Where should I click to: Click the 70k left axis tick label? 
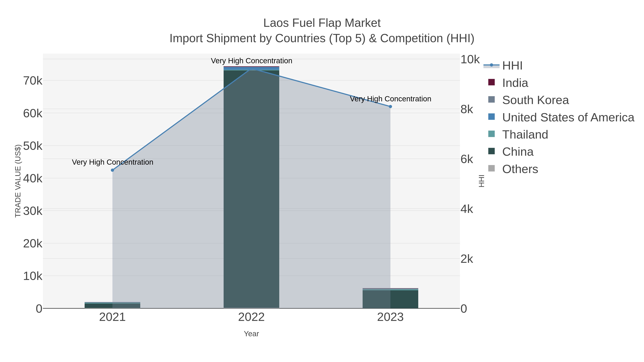[x=33, y=81]
